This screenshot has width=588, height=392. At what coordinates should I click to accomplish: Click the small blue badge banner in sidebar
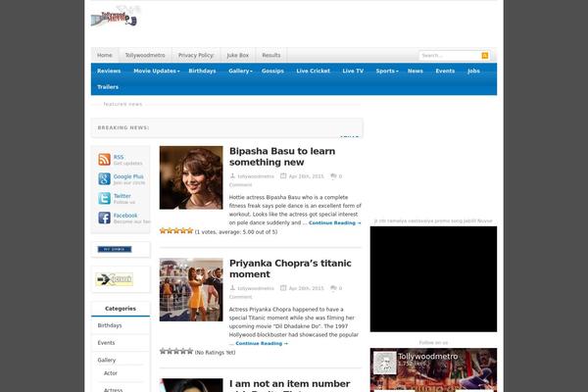115,249
